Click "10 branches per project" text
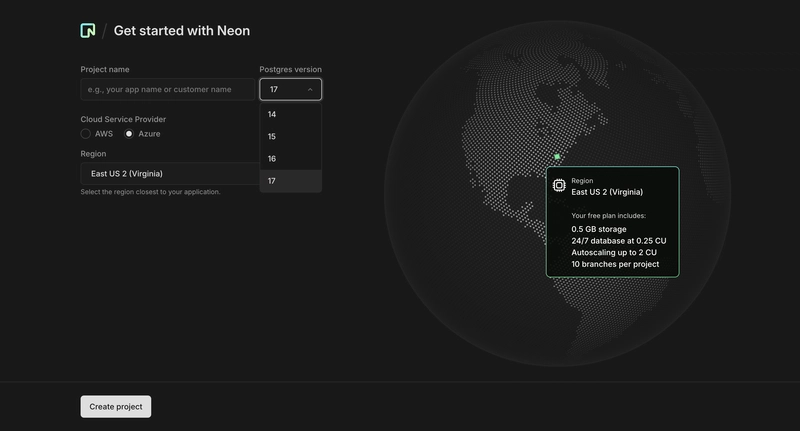The width and height of the screenshot is (800, 431). tap(615, 264)
